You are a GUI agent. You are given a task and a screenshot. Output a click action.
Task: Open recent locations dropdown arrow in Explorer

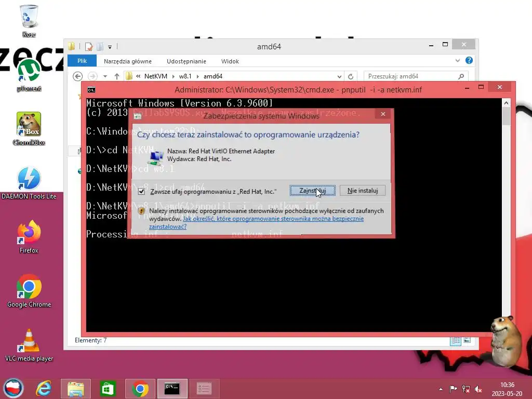click(105, 76)
